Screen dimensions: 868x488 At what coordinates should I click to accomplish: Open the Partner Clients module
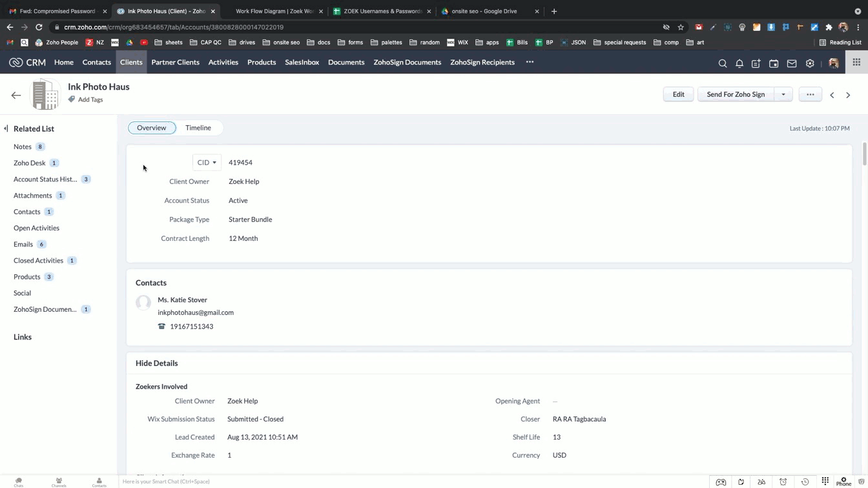[x=175, y=63]
